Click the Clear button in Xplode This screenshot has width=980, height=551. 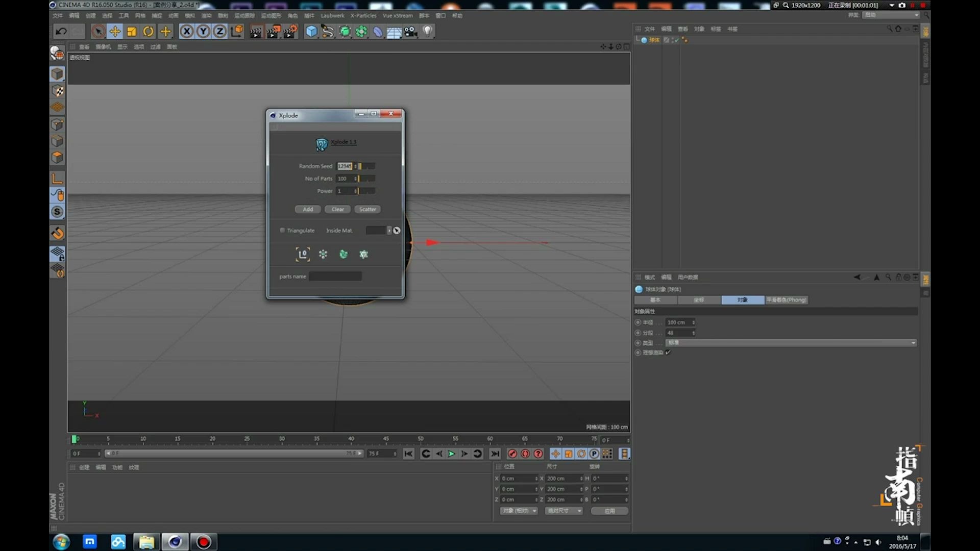(338, 209)
